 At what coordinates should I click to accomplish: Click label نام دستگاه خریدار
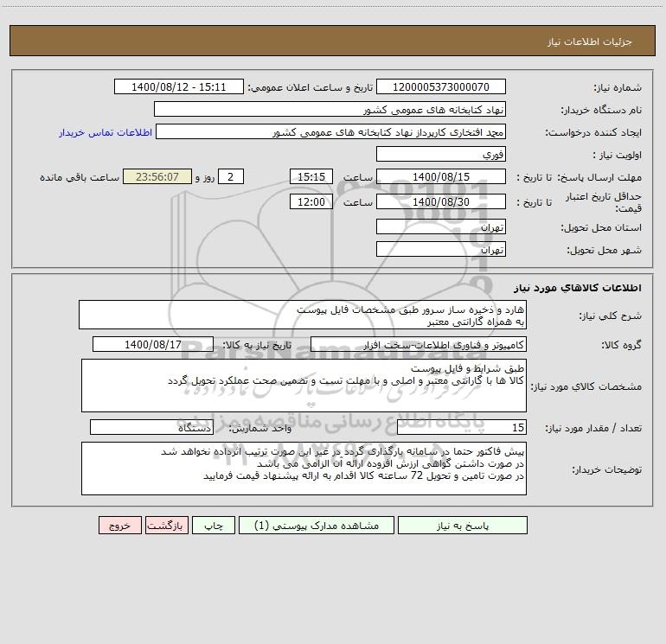point(601,111)
